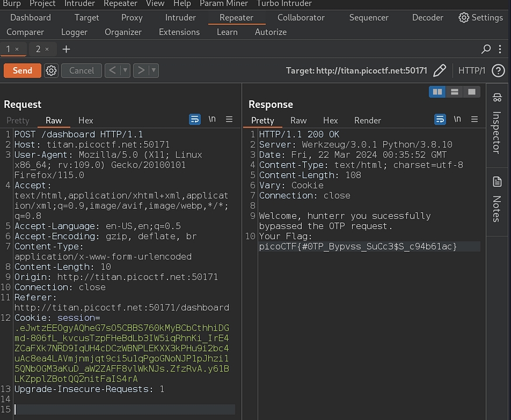Screen dimensions: 511x420
Task: Open the help question mark icon
Action: (x=498, y=71)
